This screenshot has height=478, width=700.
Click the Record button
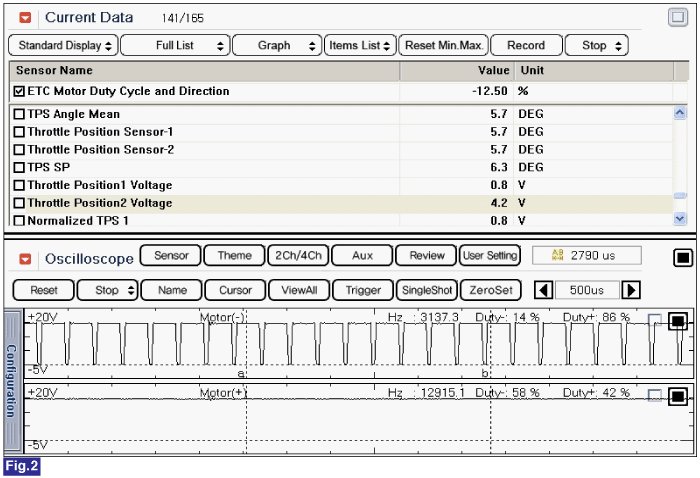(x=526, y=45)
